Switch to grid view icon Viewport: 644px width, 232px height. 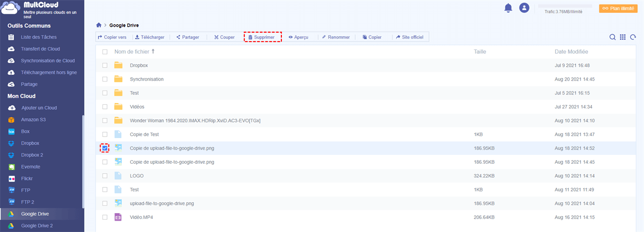coord(623,37)
